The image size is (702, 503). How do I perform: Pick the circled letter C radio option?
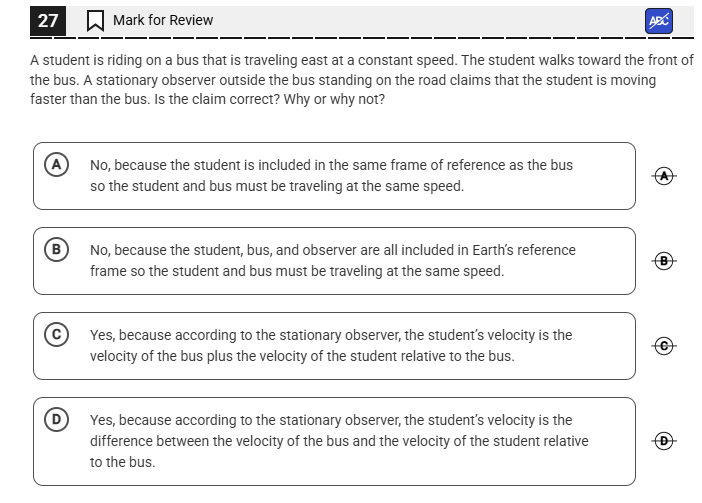pos(57,333)
